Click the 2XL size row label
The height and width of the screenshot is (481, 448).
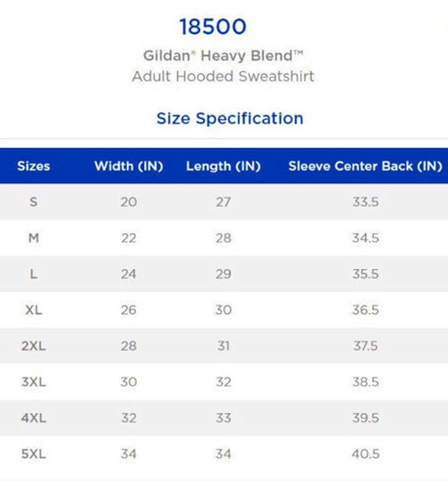pyautogui.click(x=34, y=346)
